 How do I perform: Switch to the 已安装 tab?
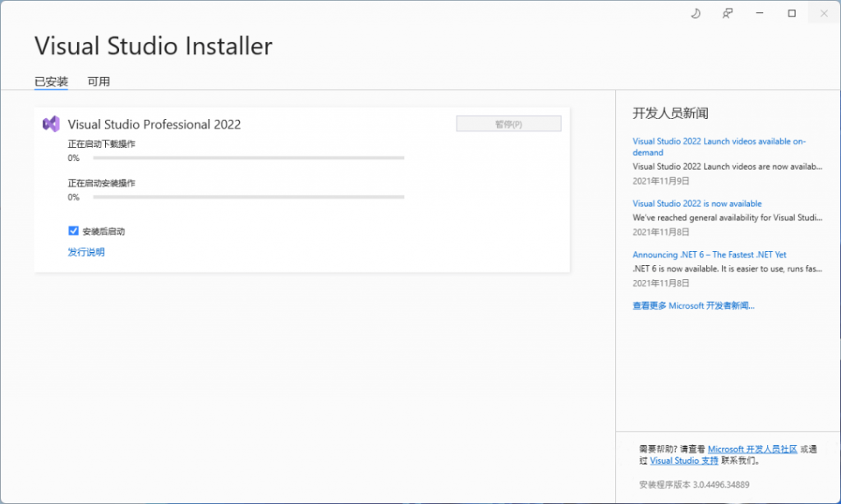click(x=51, y=81)
